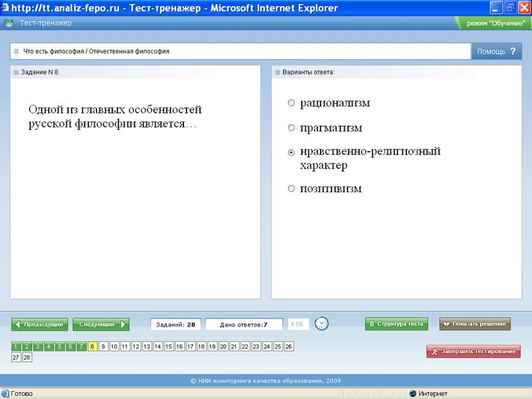The image size is (532, 399).
Task: Click the Интернет zone globe icon
Action: point(413,394)
